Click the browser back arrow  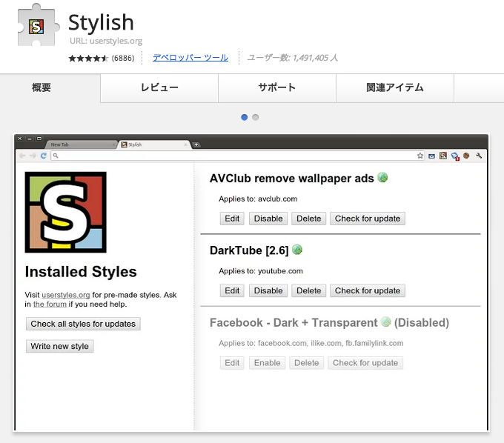[x=22, y=156]
